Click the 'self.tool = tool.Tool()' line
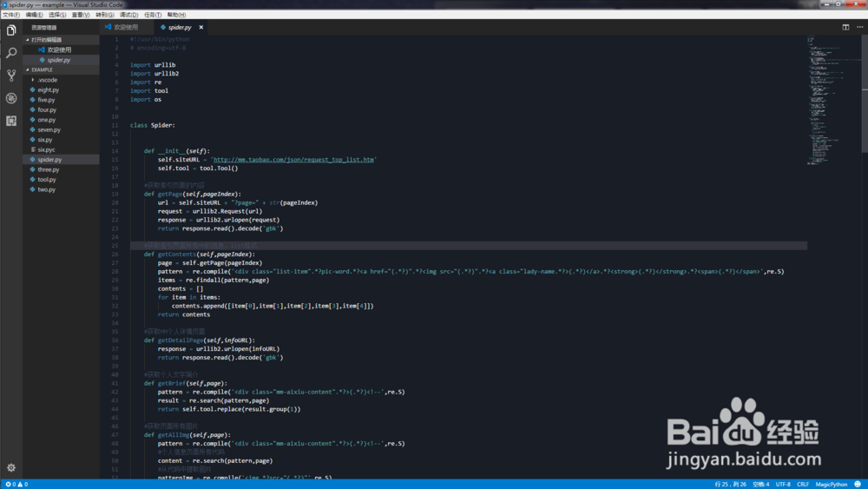The height and width of the screenshot is (489, 868). (x=198, y=169)
